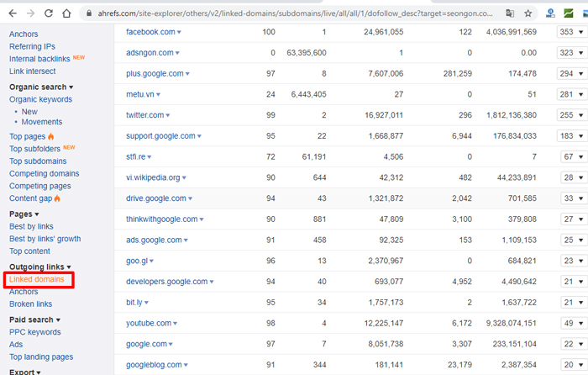Expand the 255 links dropdown for twitter.com
Image resolution: width=588 pixels, height=375 pixels.
point(572,115)
